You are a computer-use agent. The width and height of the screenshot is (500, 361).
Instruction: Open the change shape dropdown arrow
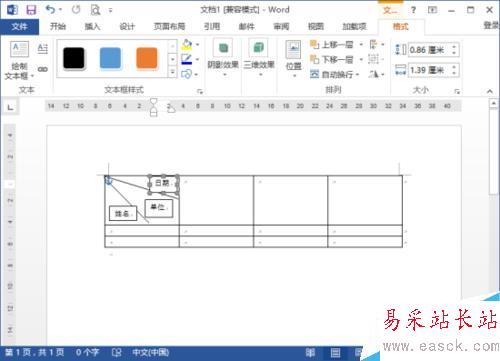tap(197, 74)
